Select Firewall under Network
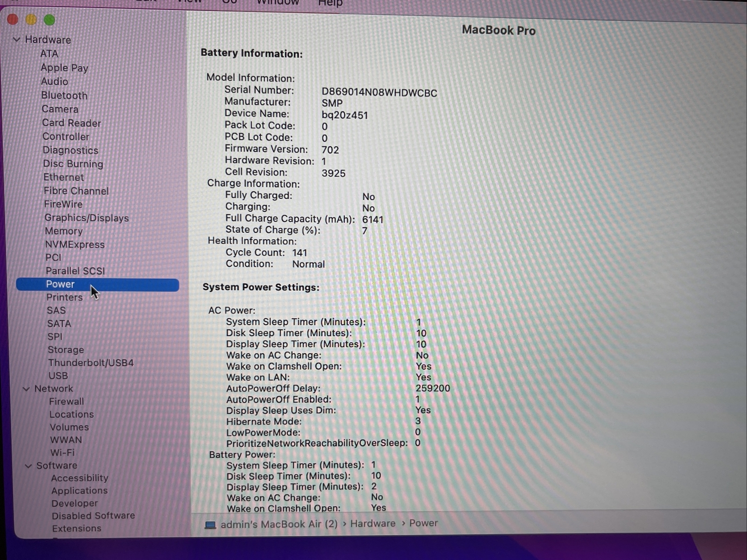 click(x=67, y=401)
